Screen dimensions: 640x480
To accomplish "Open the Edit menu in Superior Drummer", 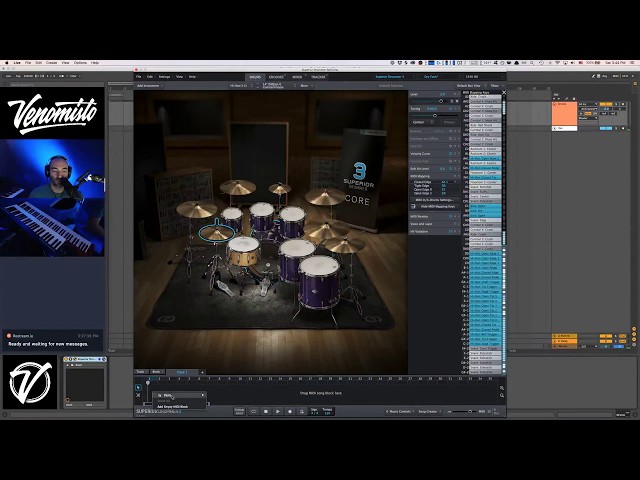I will coord(150,77).
